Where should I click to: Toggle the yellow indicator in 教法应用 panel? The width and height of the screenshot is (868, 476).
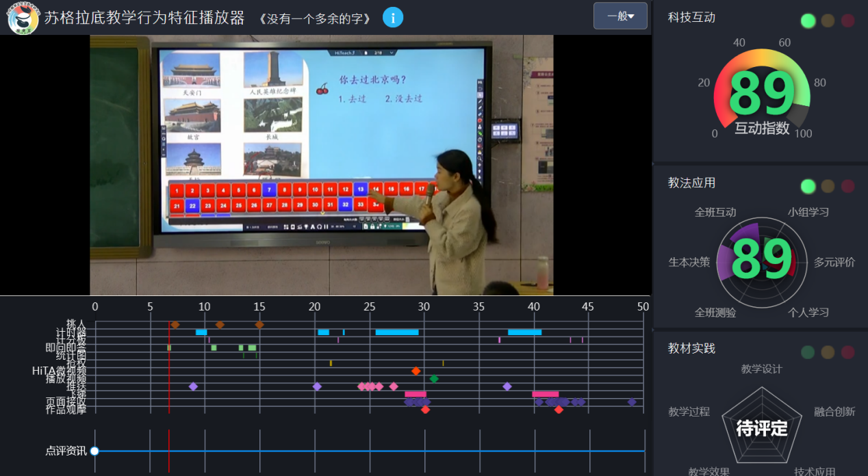click(828, 186)
